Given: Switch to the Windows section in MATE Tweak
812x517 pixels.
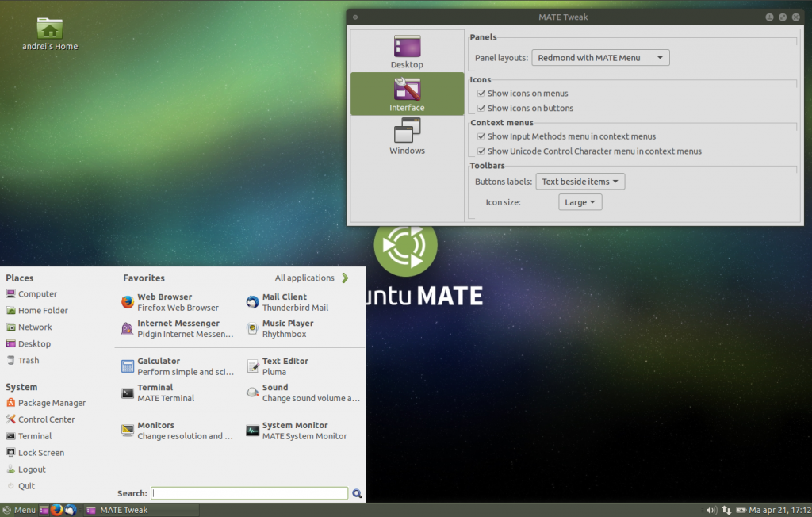Looking at the screenshot, I should click(407, 136).
